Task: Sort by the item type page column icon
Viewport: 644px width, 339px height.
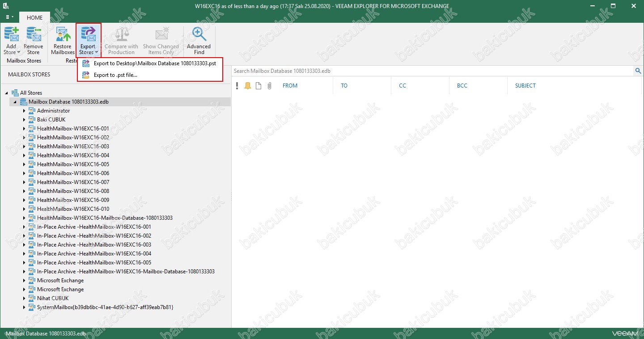Action: coord(258,86)
